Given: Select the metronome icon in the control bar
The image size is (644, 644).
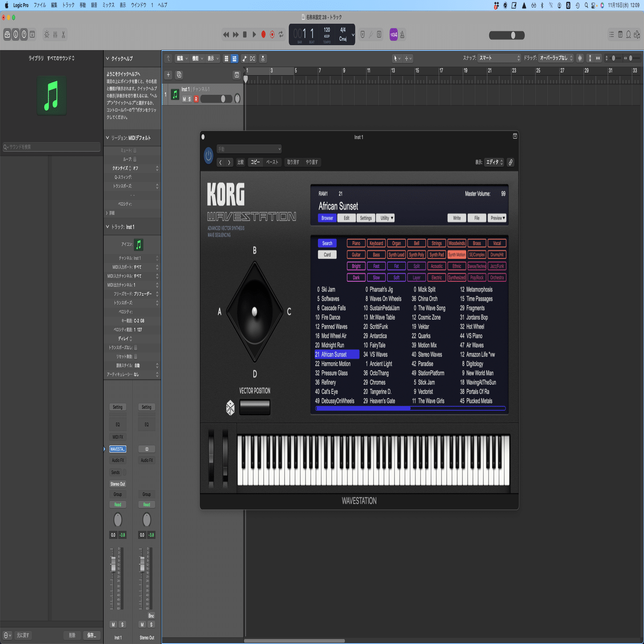Looking at the screenshot, I should (x=402, y=34).
